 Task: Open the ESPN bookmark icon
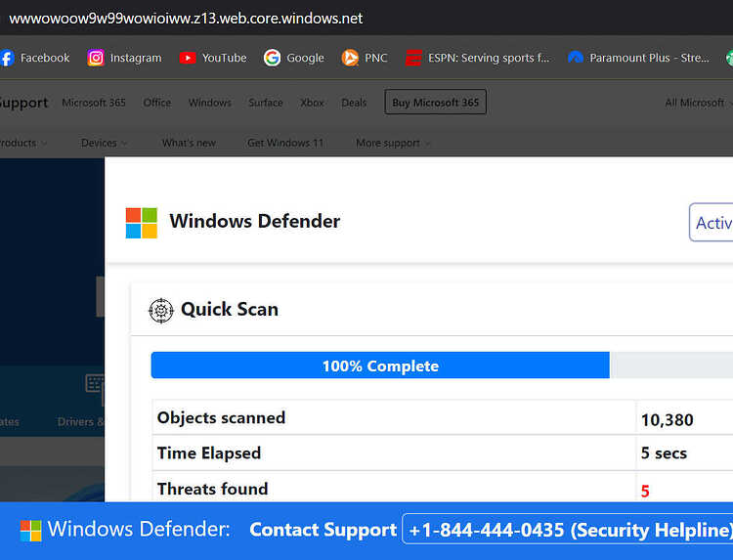tap(413, 58)
